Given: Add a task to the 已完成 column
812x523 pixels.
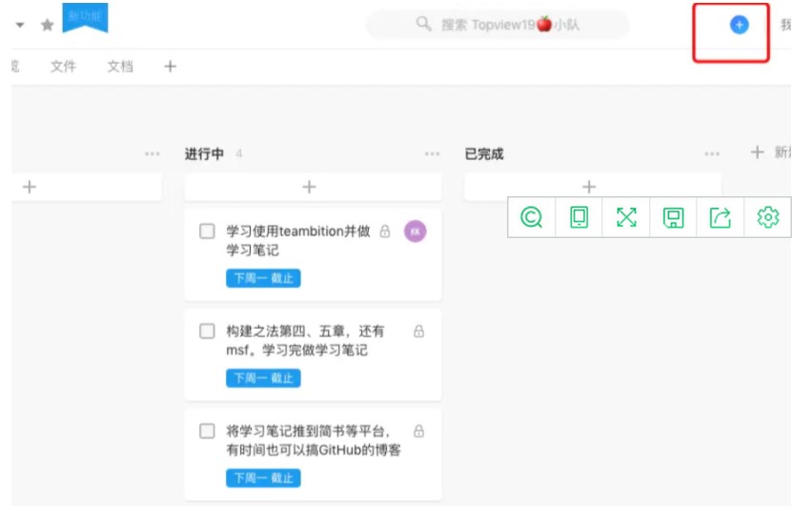Looking at the screenshot, I should [593, 186].
